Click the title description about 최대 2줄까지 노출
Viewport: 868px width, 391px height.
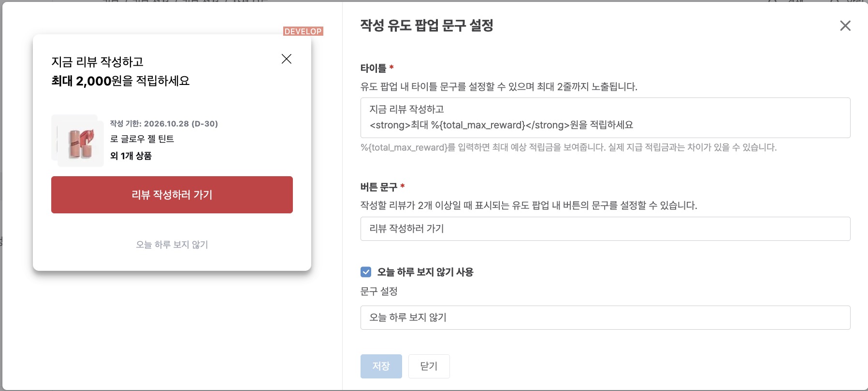point(499,87)
